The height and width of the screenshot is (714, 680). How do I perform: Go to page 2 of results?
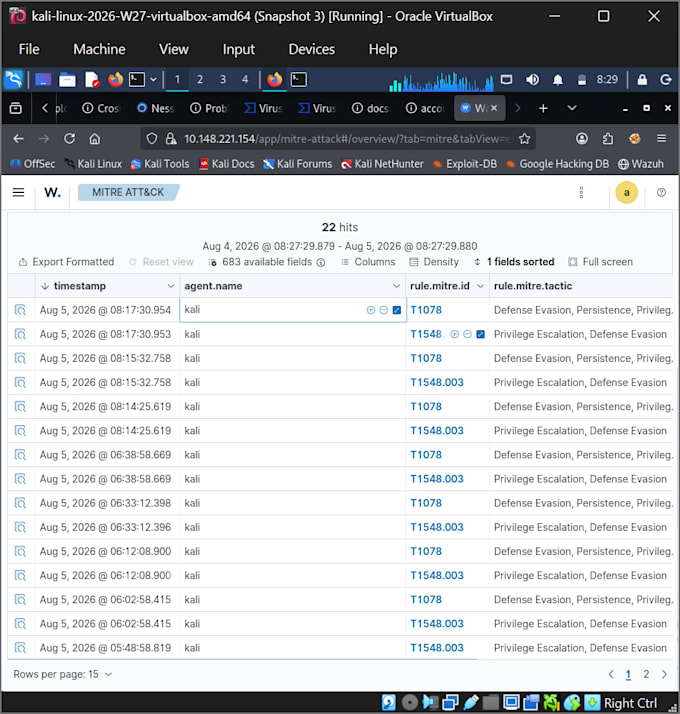pos(646,674)
